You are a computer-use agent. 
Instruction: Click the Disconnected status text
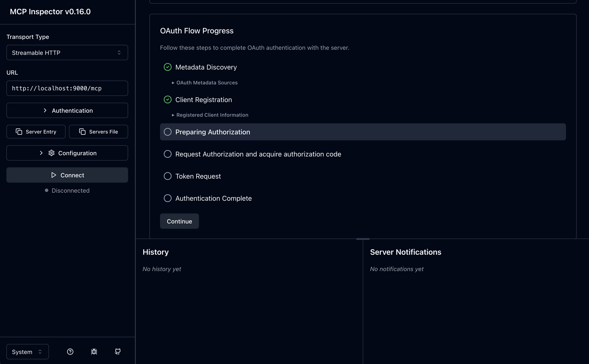(71, 191)
